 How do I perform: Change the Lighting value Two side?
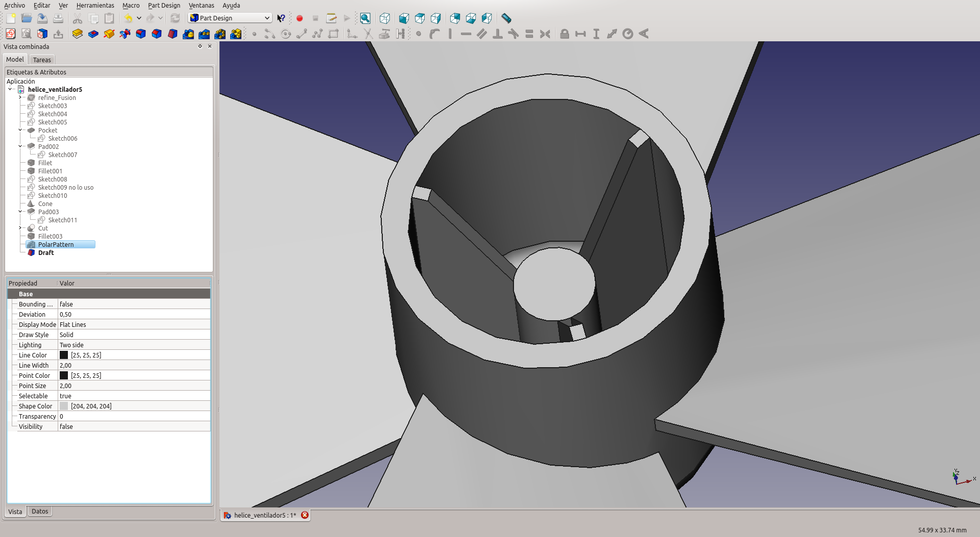(x=134, y=345)
